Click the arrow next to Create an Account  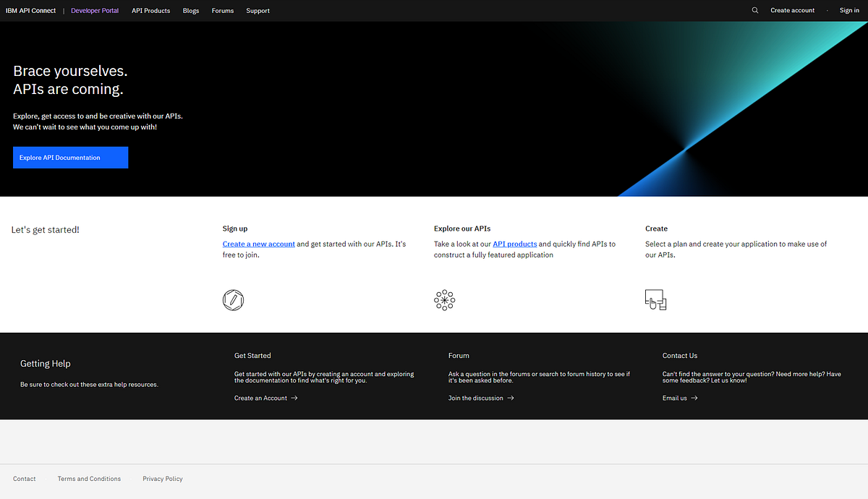click(294, 398)
